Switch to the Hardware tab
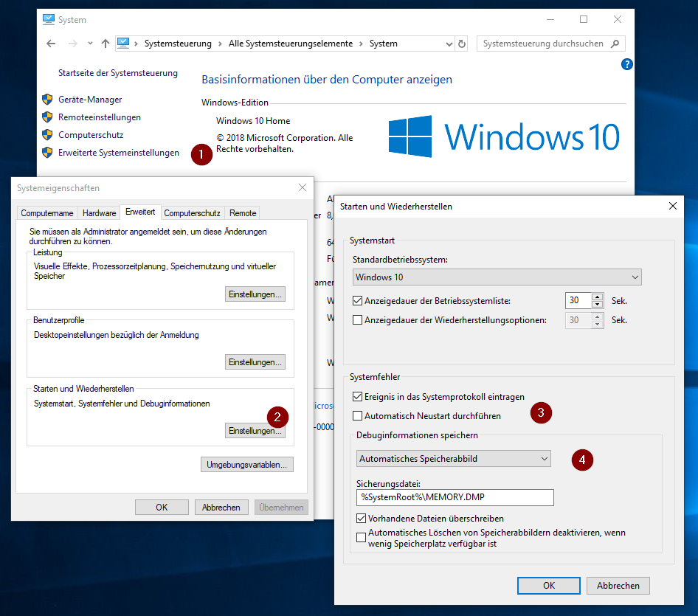This screenshot has width=698, height=616. 100,213
